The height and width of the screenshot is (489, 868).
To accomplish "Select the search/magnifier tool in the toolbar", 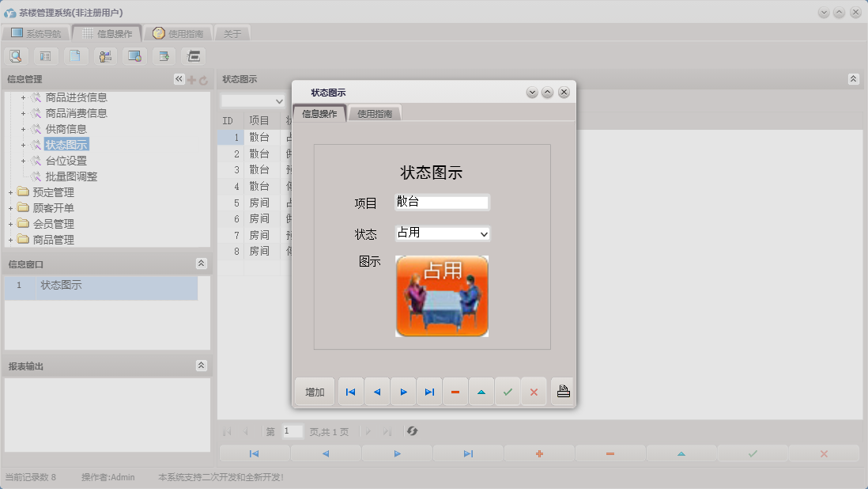I will [x=16, y=55].
